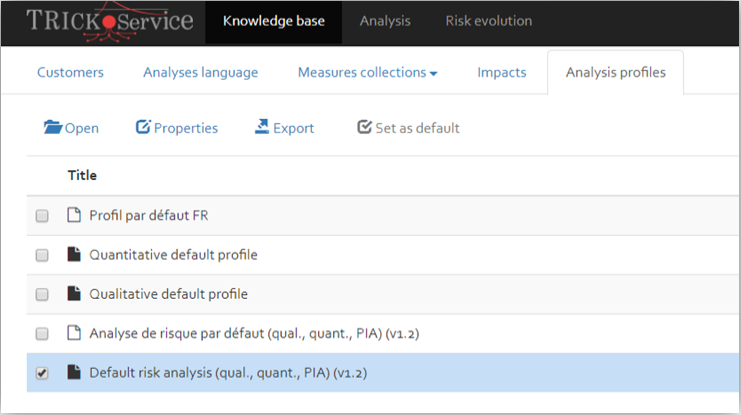Select the Quantitative default profile checkbox
Image resolution: width=741 pixels, height=415 pixels.
tap(42, 255)
